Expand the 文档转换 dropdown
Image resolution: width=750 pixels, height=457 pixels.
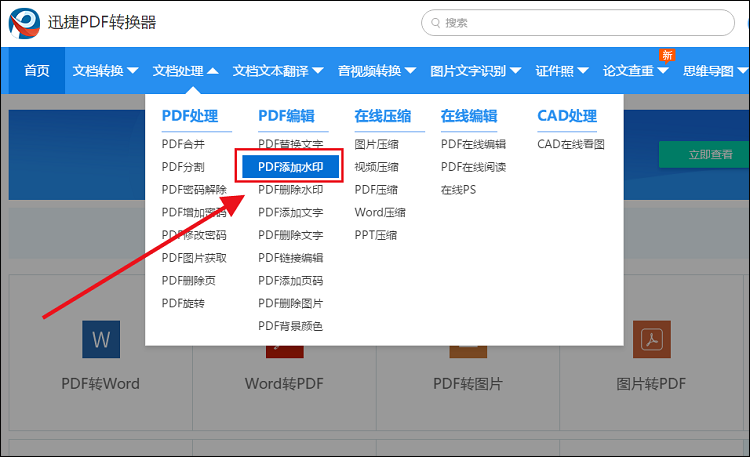click(x=105, y=71)
